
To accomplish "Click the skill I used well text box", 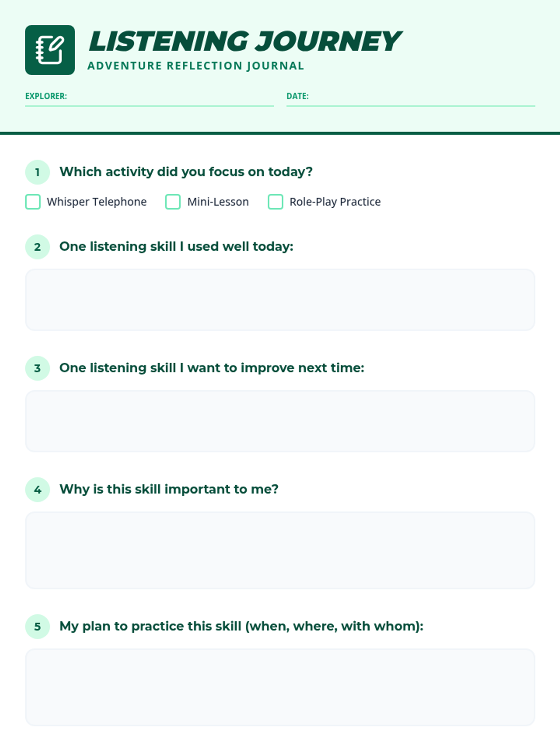I will coord(280,300).
